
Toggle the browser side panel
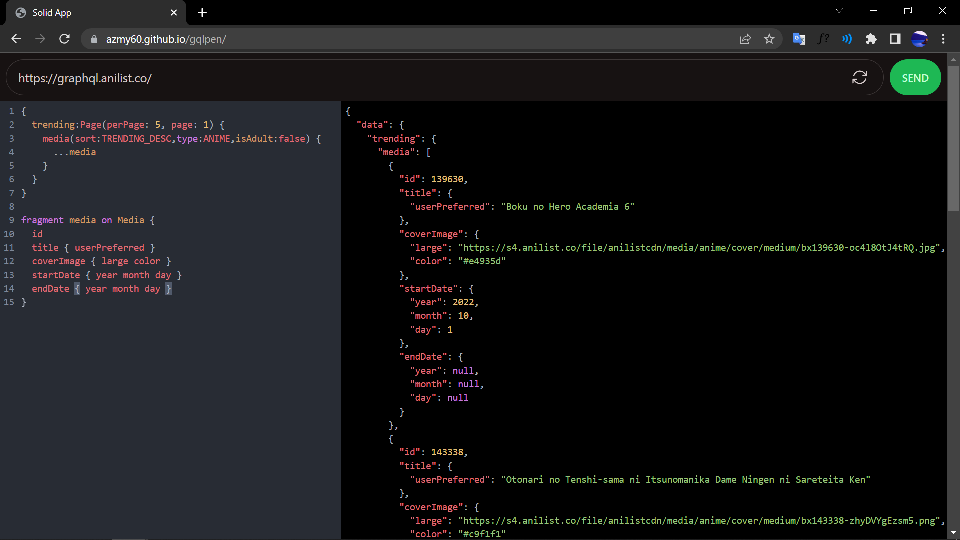pos(895,39)
